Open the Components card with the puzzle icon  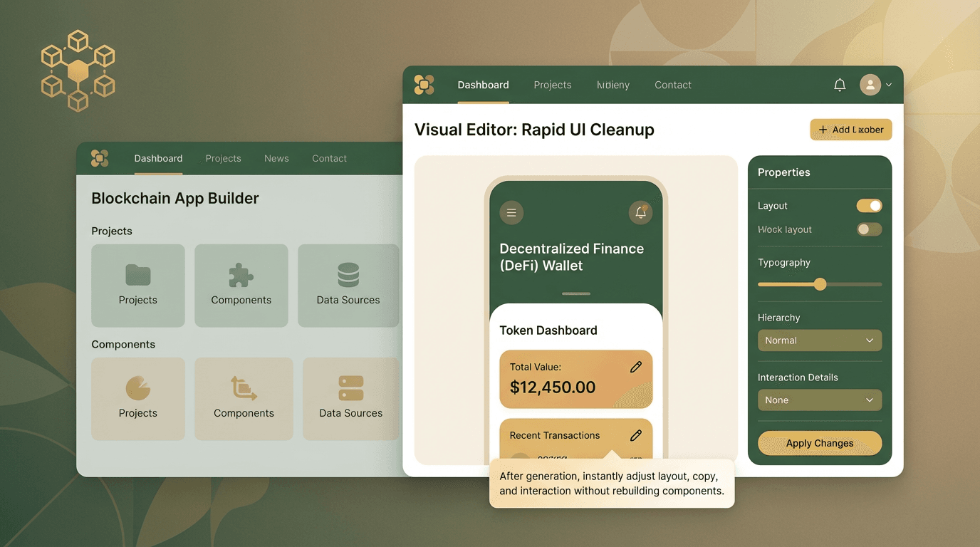tap(241, 286)
